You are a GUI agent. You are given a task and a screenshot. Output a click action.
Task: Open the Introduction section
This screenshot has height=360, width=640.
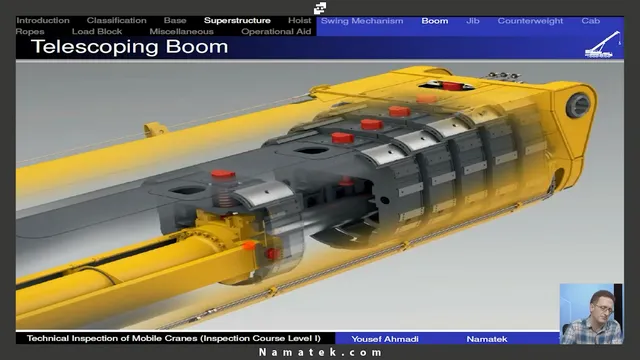click(43, 20)
